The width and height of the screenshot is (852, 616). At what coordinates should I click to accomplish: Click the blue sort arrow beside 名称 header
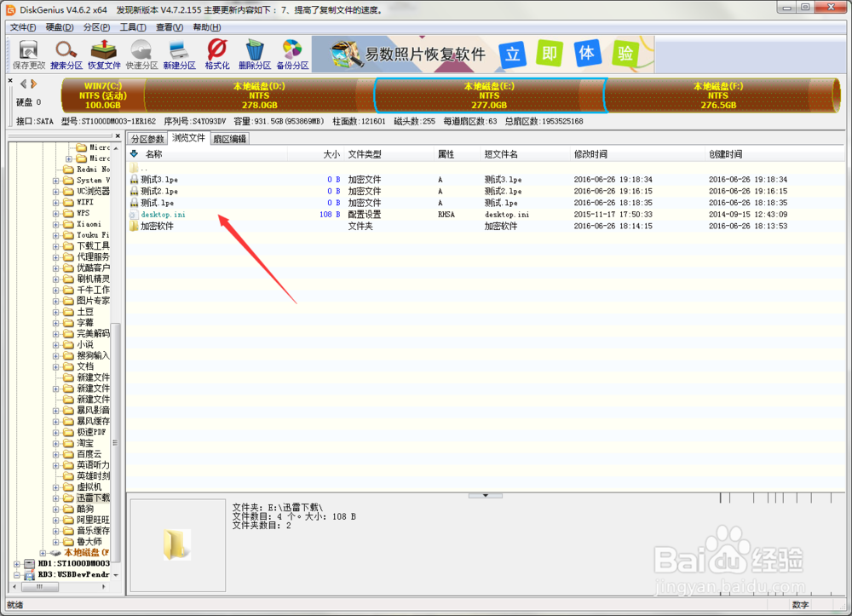pyautogui.click(x=135, y=153)
